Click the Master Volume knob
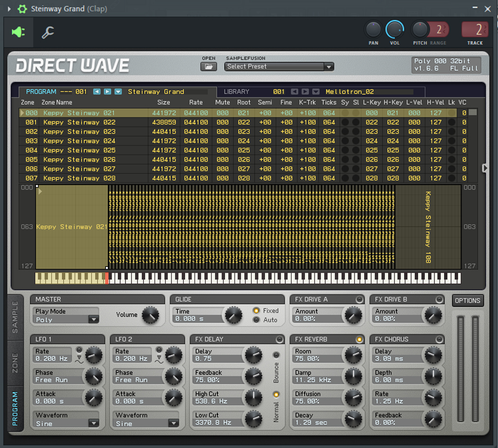Viewport: 498px width, 448px height. click(x=150, y=315)
